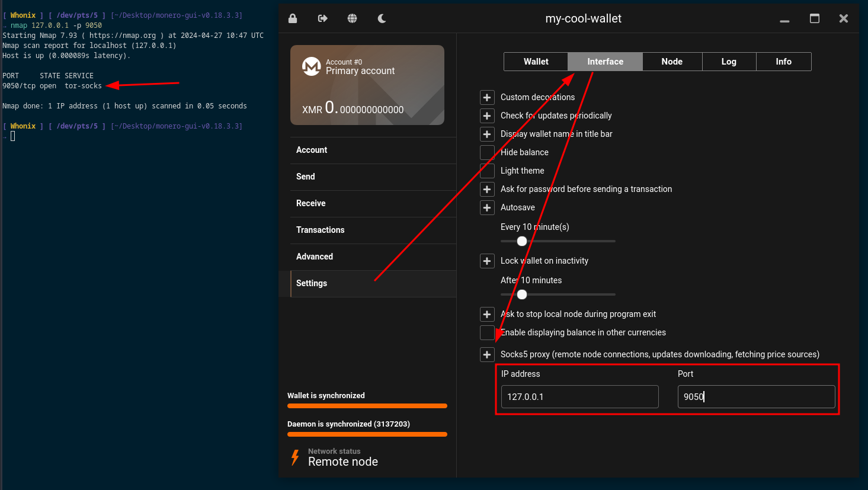Minimize the my-cool-wallet window
The image size is (868, 490).
[x=784, y=21]
